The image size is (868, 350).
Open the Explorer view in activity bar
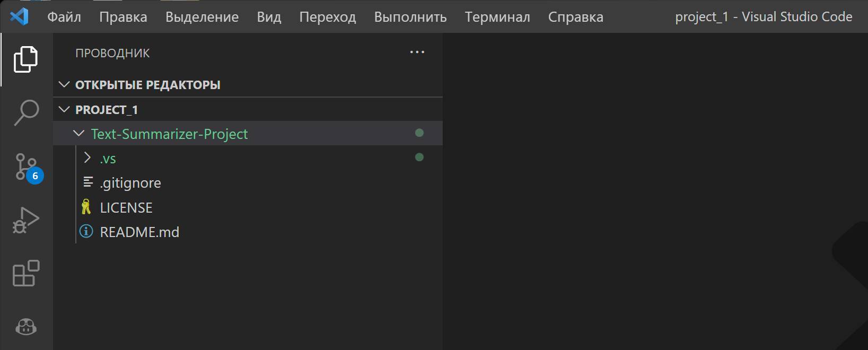click(x=26, y=59)
